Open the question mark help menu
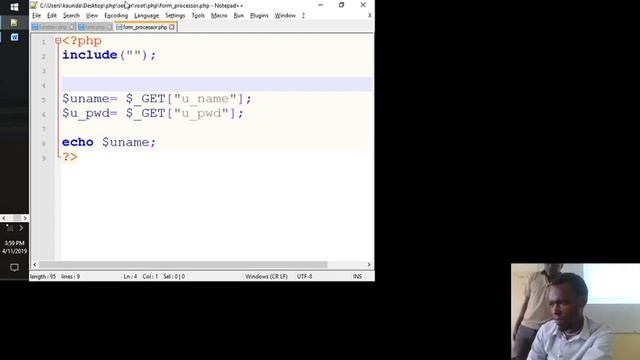Screen dimensions: 640x360 point(303,16)
